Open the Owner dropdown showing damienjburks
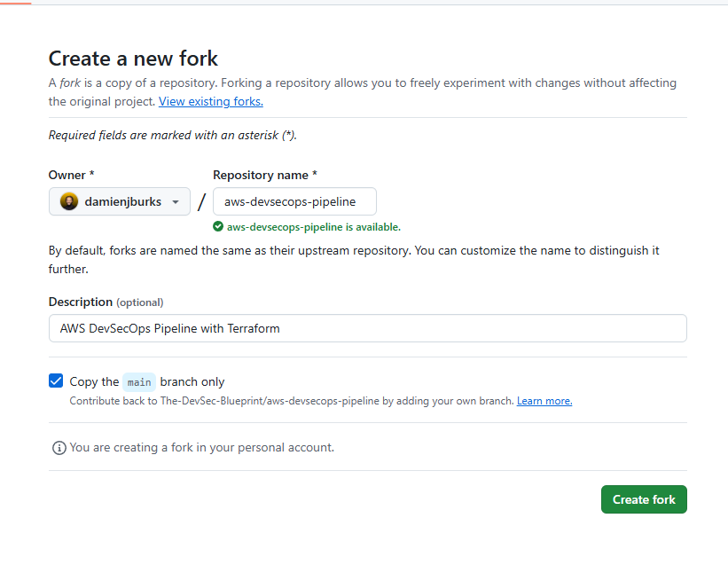This screenshot has height=565, width=728. coord(120,201)
